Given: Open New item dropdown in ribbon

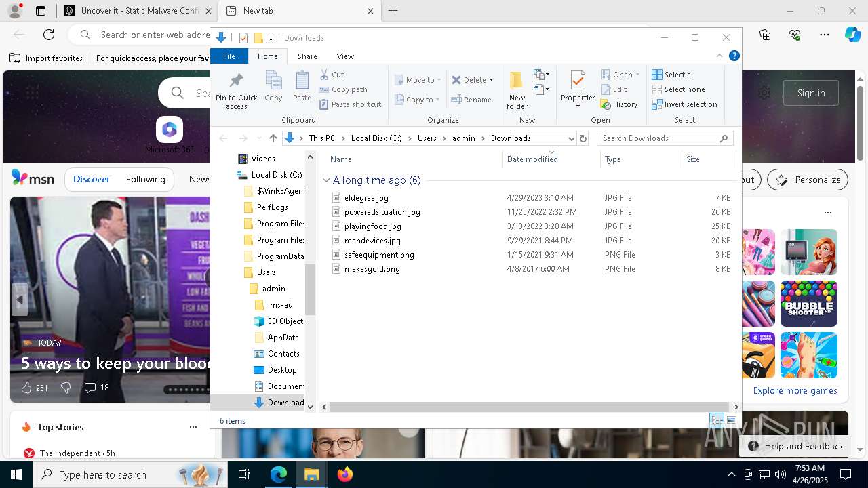Looking at the screenshot, I should [x=542, y=74].
